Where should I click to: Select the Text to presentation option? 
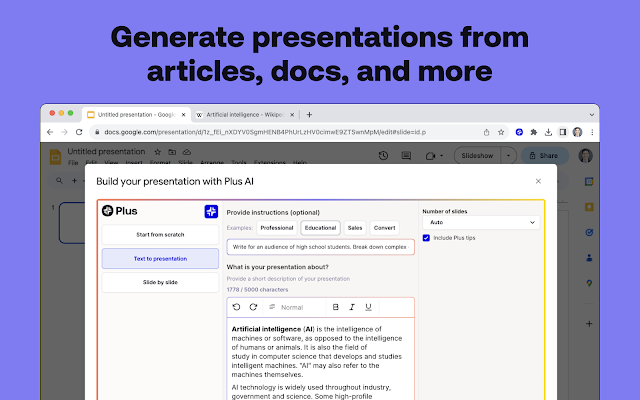(x=160, y=258)
